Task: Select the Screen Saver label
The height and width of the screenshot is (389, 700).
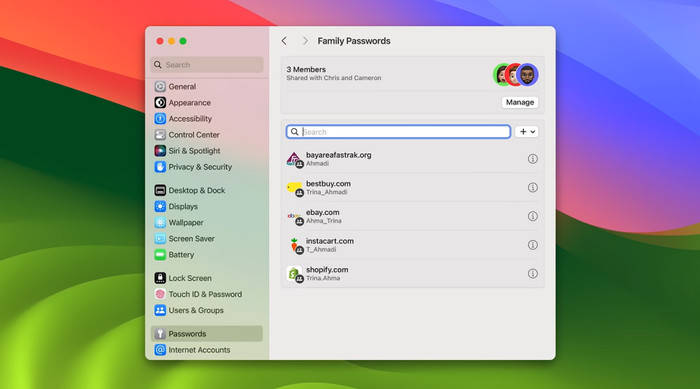Action: [192, 238]
